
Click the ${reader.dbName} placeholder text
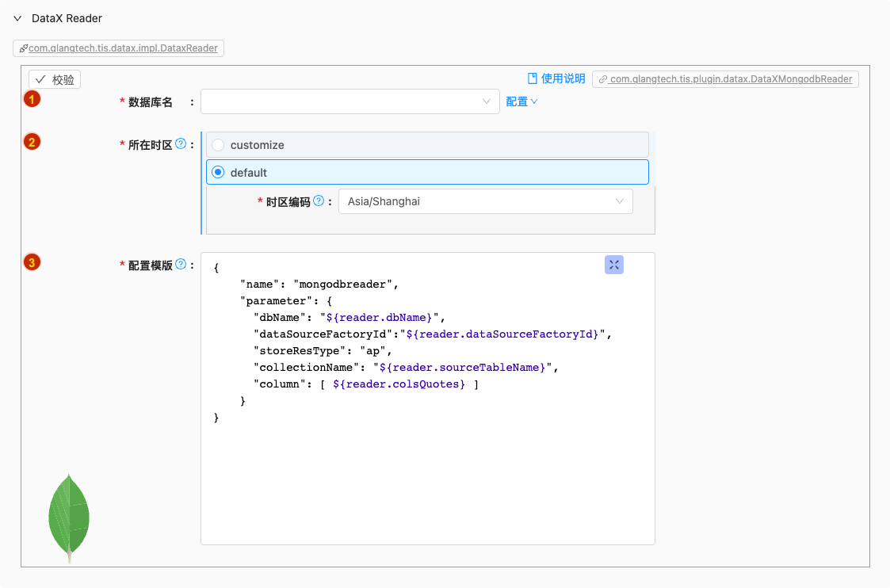pos(379,317)
